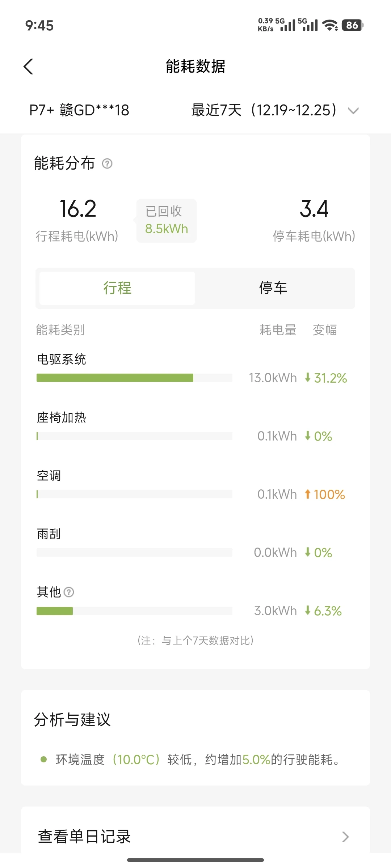Screen dimensions: 391x868
Task: Open the 查看单日记录 daily records link
Action: coord(84,837)
